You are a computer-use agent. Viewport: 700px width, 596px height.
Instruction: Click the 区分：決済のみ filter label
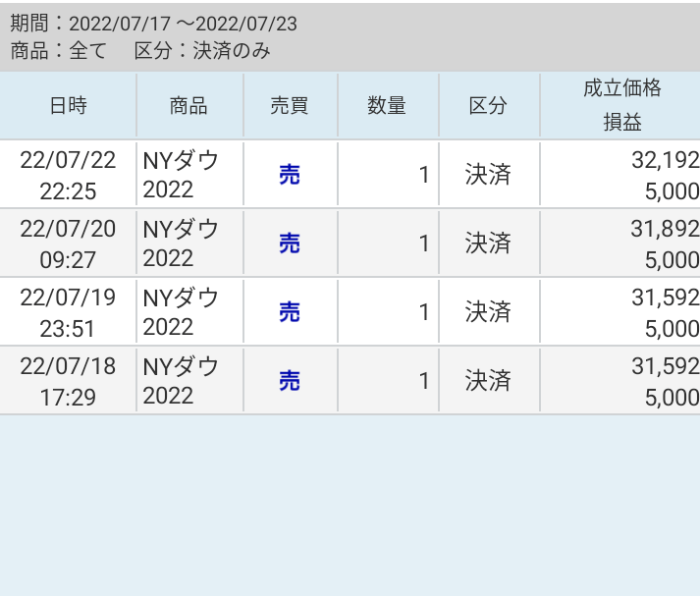[x=202, y=51]
